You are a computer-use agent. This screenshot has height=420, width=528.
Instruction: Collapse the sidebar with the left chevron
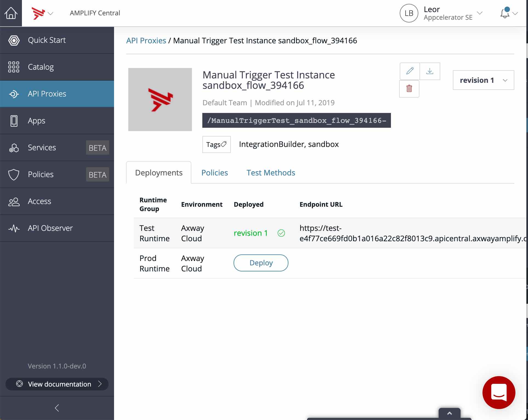point(57,408)
